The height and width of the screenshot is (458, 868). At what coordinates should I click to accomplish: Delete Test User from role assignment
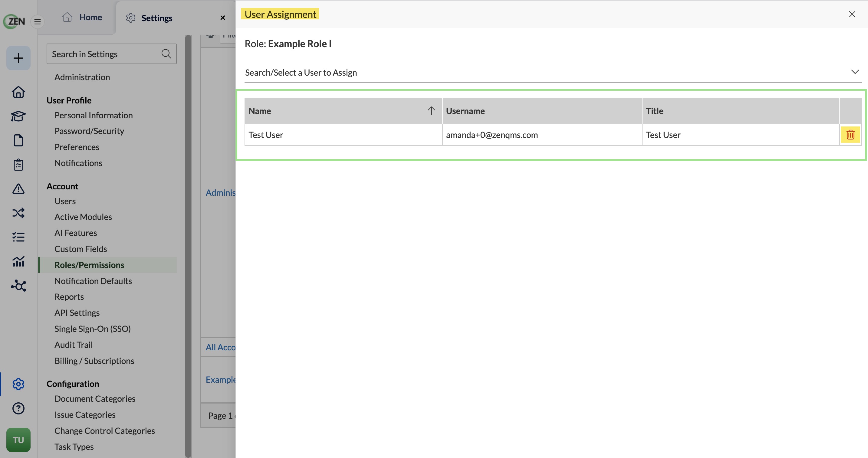850,135
